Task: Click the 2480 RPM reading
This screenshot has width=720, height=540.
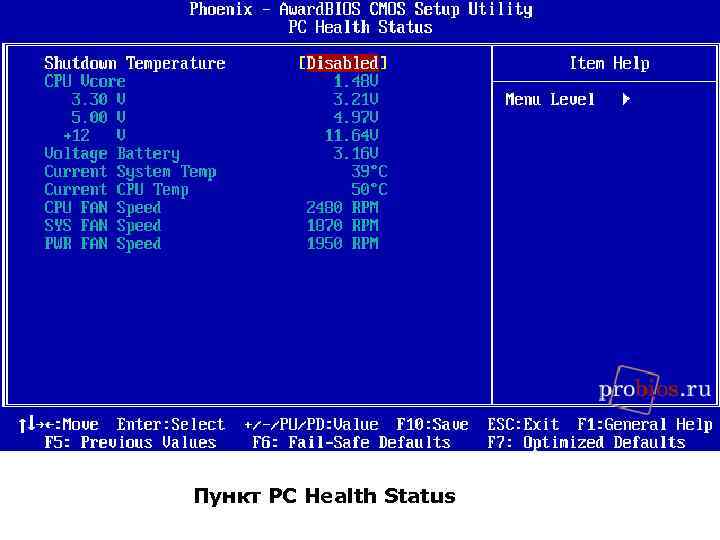Action: point(343,207)
